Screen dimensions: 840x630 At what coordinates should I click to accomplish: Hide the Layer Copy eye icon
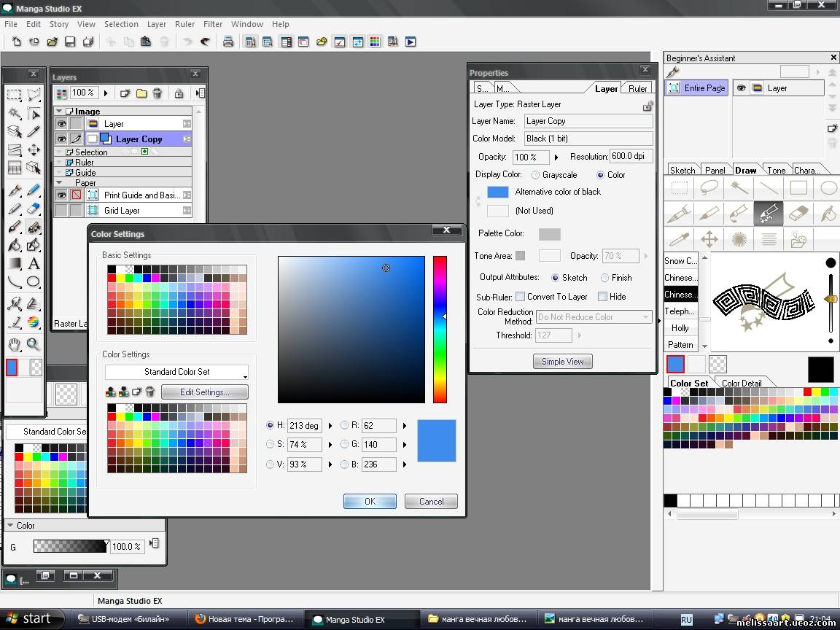pos(61,139)
